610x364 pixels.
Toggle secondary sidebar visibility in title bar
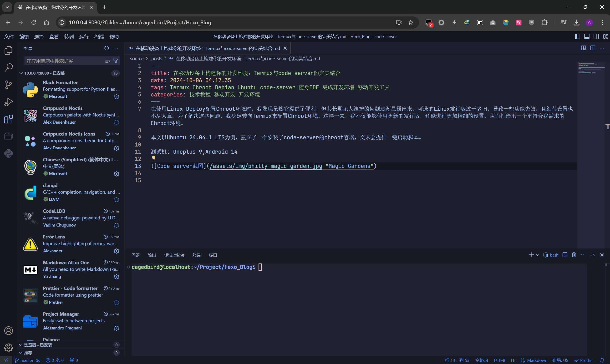tap(596, 36)
